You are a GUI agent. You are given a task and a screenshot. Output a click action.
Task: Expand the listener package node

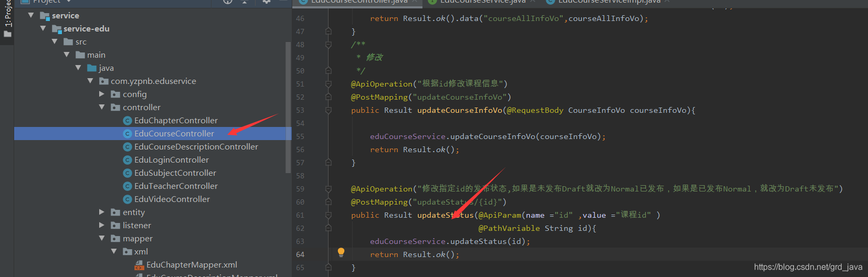102,226
